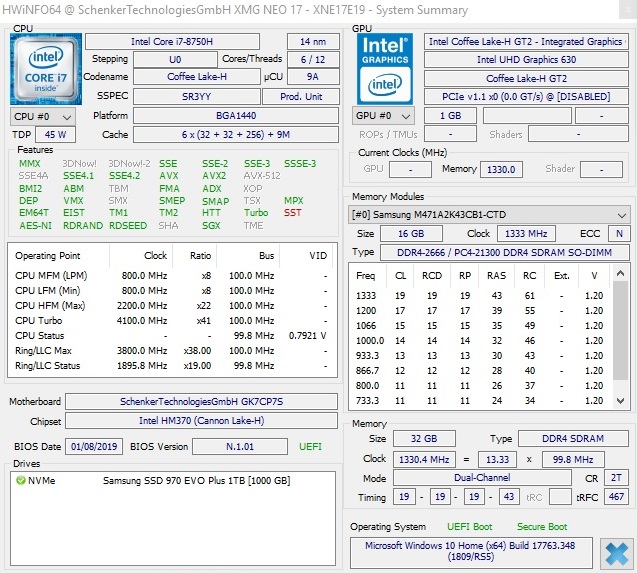Expand the Samsung M471A2K43CB1-CTD module dropdown
The height and width of the screenshot is (573, 637).
coord(489,215)
